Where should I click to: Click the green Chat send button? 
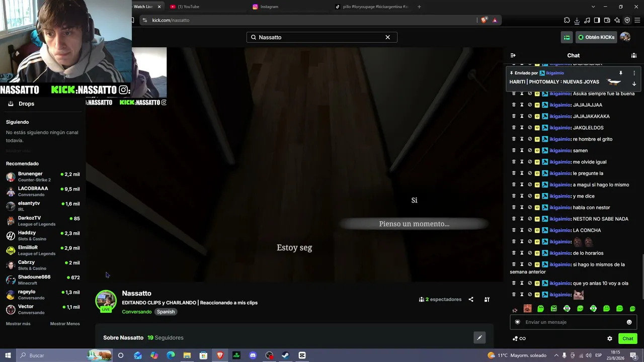coord(628,339)
